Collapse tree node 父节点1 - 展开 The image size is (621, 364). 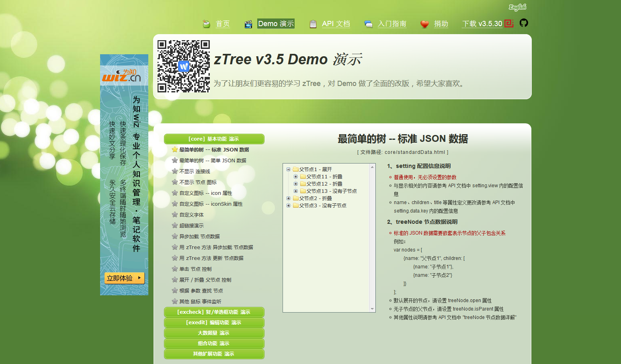click(288, 170)
